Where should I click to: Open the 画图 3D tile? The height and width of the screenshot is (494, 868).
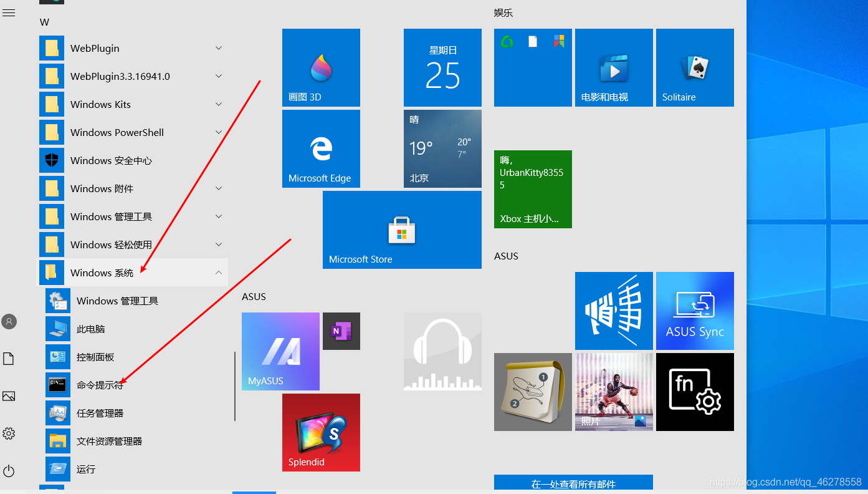pos(321,67)
